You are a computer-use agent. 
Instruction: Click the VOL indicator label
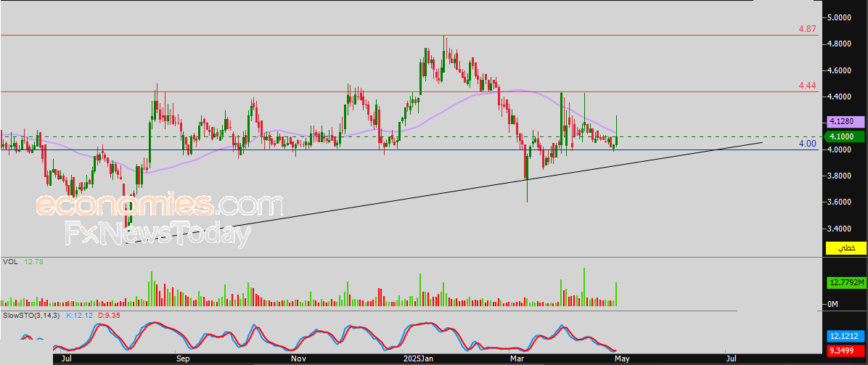pyautogui.click(x=9, y=261)
